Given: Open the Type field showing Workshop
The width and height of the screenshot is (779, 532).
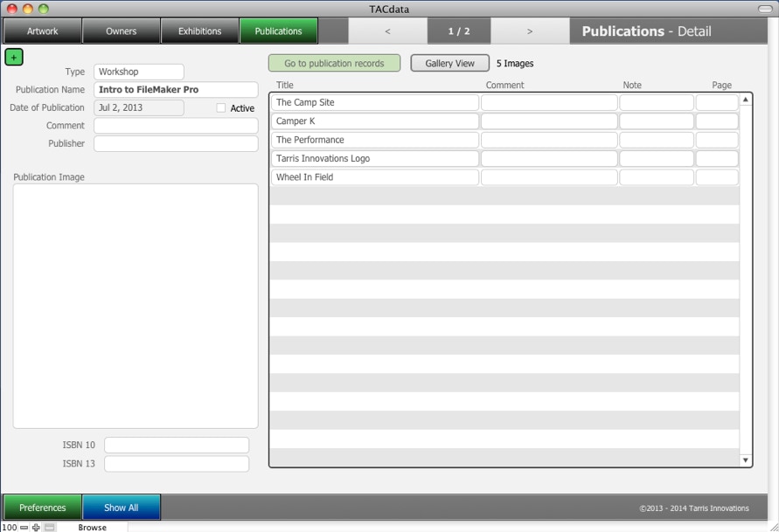Looking at the screenshot, I should click(139, 72).
